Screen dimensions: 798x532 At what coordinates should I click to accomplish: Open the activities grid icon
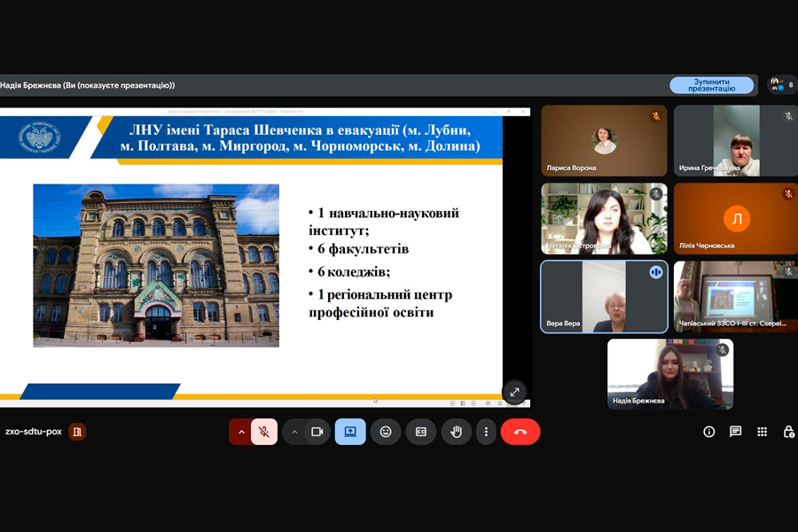[762, 432]
